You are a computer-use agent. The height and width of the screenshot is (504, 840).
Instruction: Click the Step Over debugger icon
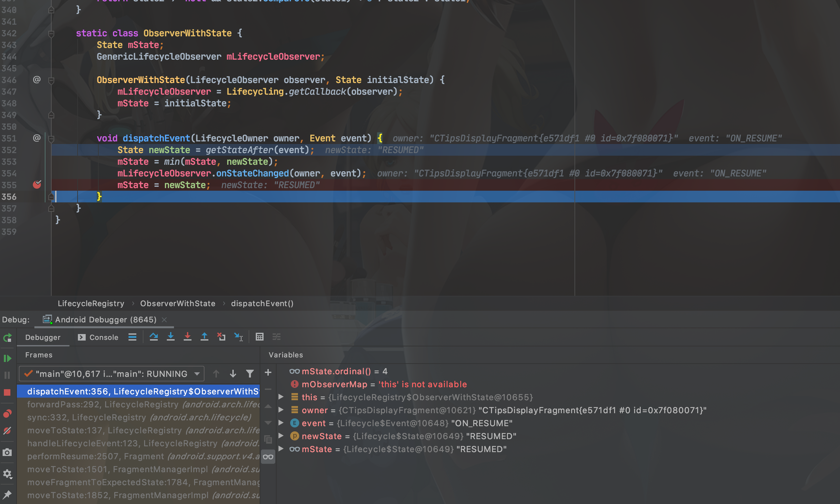(x=154, y=337)
